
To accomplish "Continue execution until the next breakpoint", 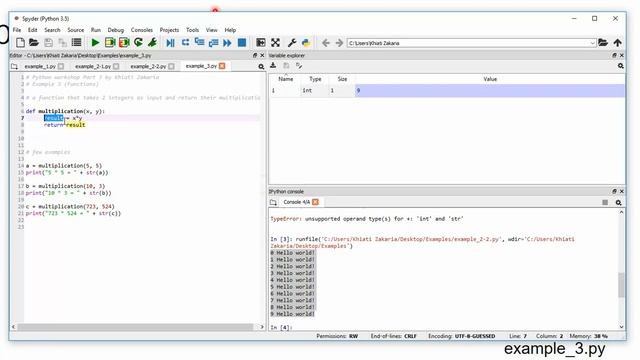I will [x=227, y=42].
